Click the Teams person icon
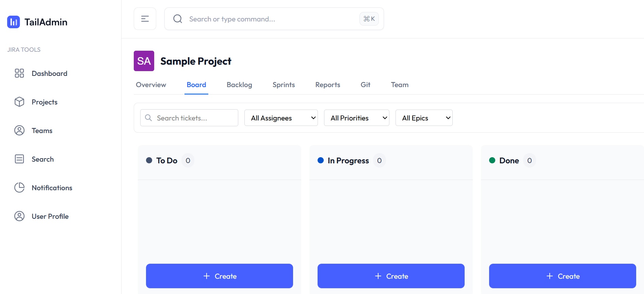Image resolution: width=644 pixels, height=294 pixels. pyautogui.click(x=19, y=131)
